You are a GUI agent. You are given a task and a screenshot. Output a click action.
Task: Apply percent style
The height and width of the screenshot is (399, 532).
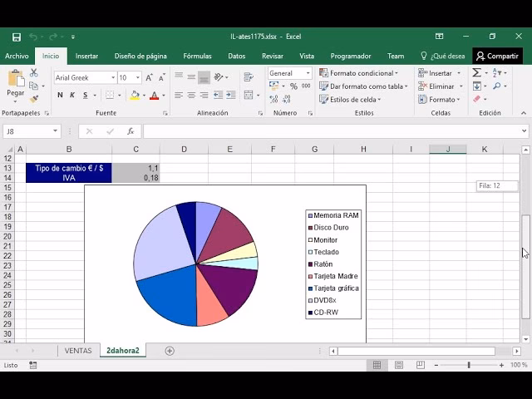[x=293, y=86]
